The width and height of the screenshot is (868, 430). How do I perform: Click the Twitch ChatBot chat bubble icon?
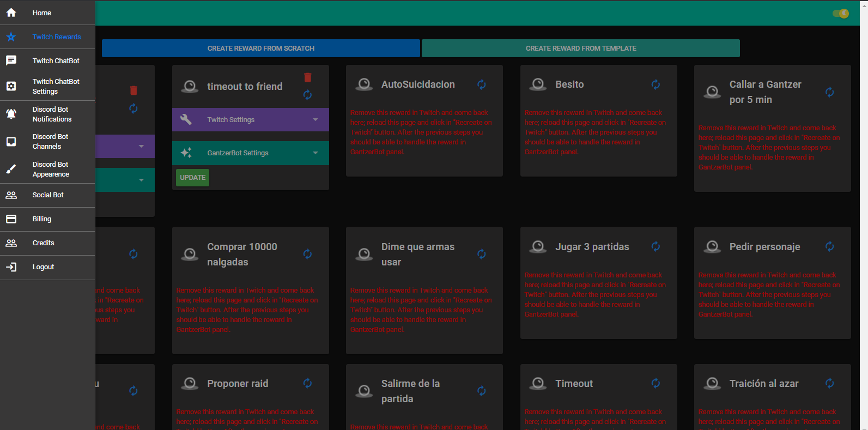[11, 60]
